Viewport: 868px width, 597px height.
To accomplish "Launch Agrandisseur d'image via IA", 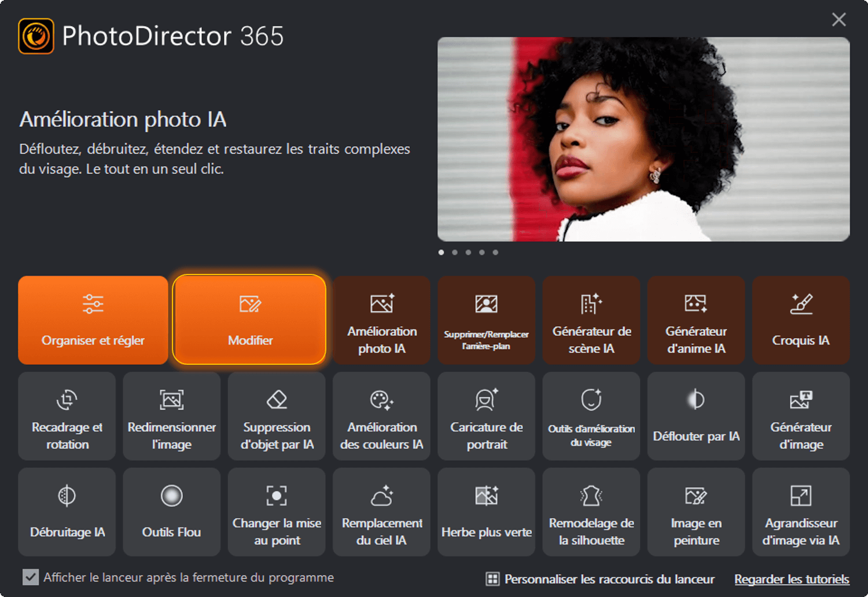I will [x=801, y=512].
